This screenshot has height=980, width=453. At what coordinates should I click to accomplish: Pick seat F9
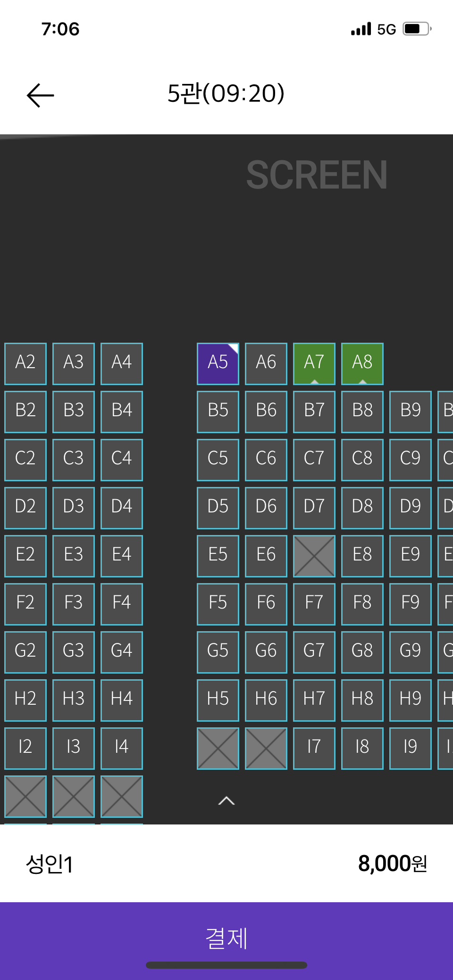point(411,604)
